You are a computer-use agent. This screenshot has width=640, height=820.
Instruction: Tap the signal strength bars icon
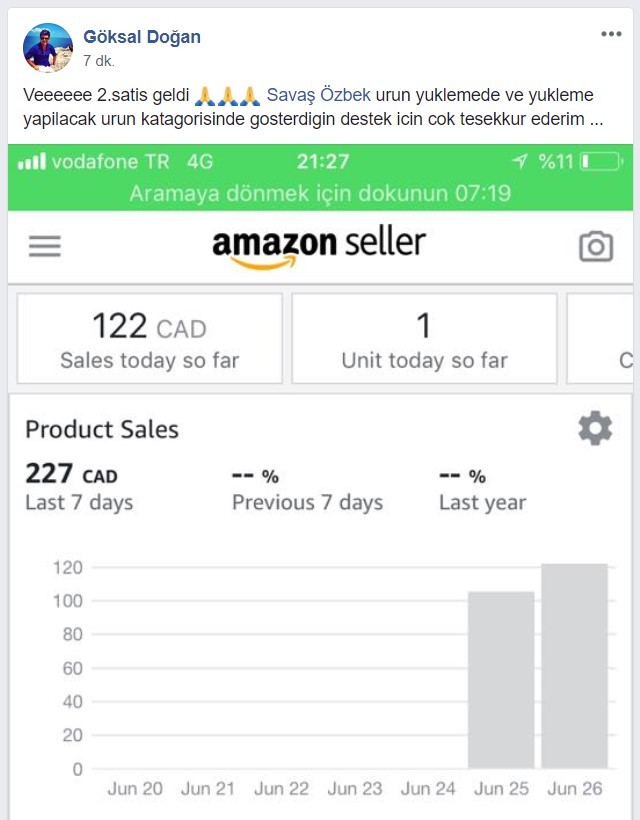(x=32, y=162)
